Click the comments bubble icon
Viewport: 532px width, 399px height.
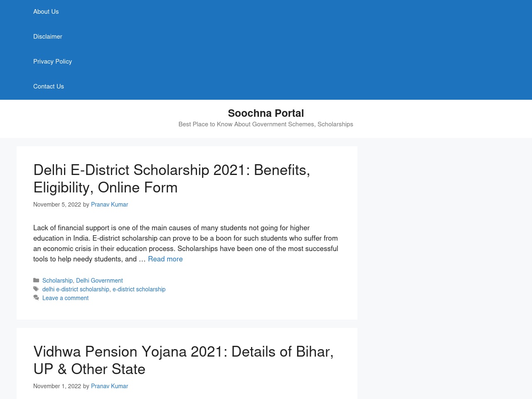click(x=36, y=298)
